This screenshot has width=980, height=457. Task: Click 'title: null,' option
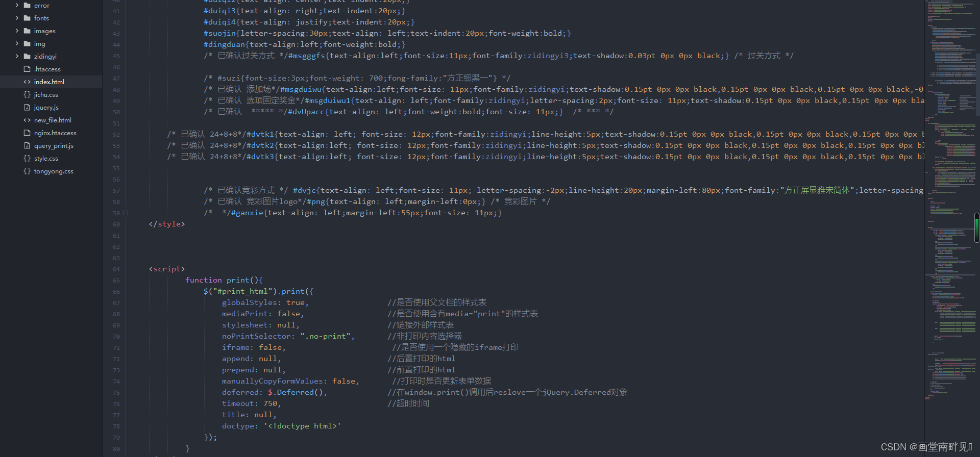pyautogui.click(x=249, y=415)
